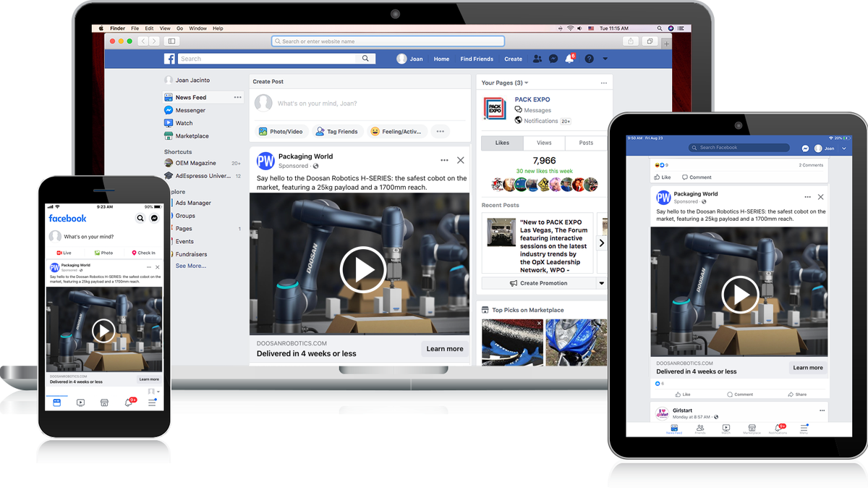Tap Messenger icon in tablet header
Viewport: 868px width, 488px height.
(x=805, y=148)
